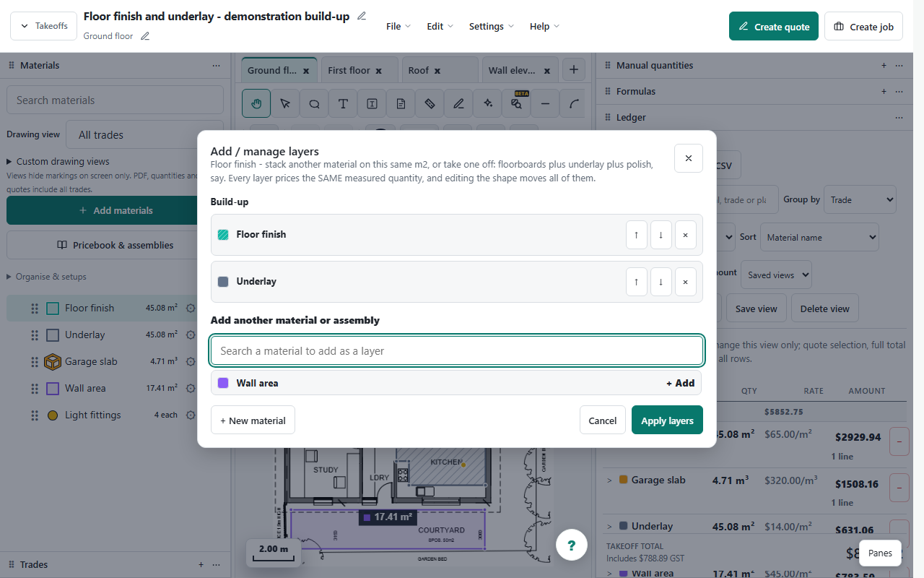Viewport: 924px width, 578px height.
Task: Select the arrow pointer tool
Action: pos(285,103)
